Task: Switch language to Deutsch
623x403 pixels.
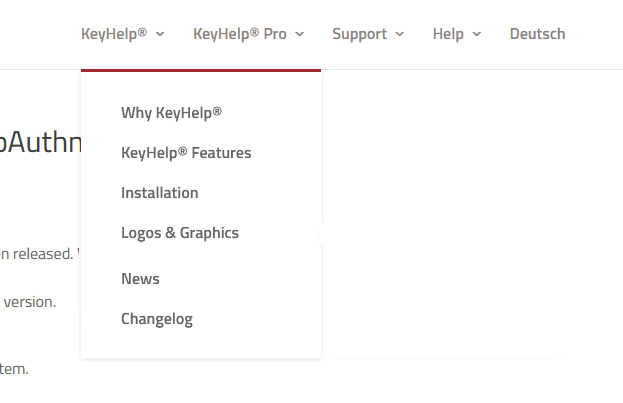Action: [537, 34]
